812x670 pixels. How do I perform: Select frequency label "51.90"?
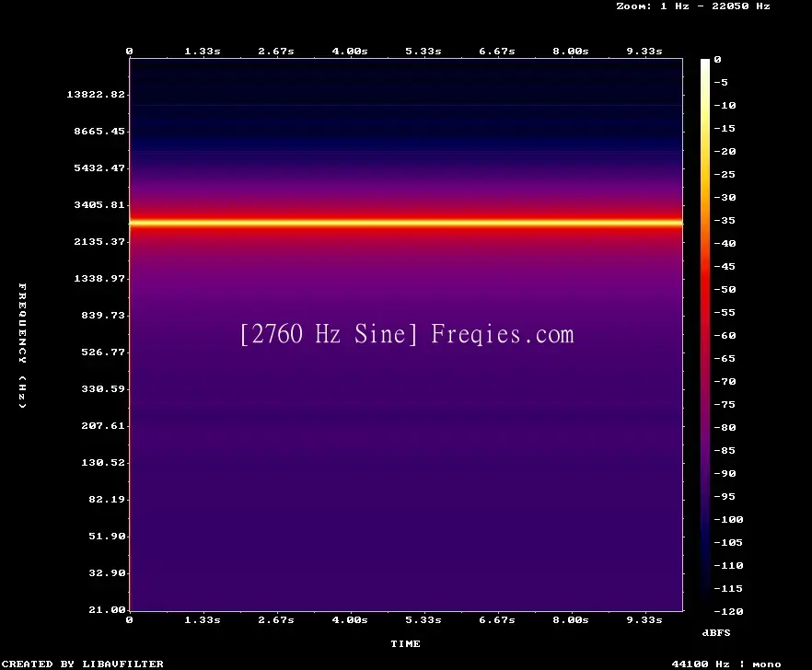pyautogui.click(x=107, y=536)
